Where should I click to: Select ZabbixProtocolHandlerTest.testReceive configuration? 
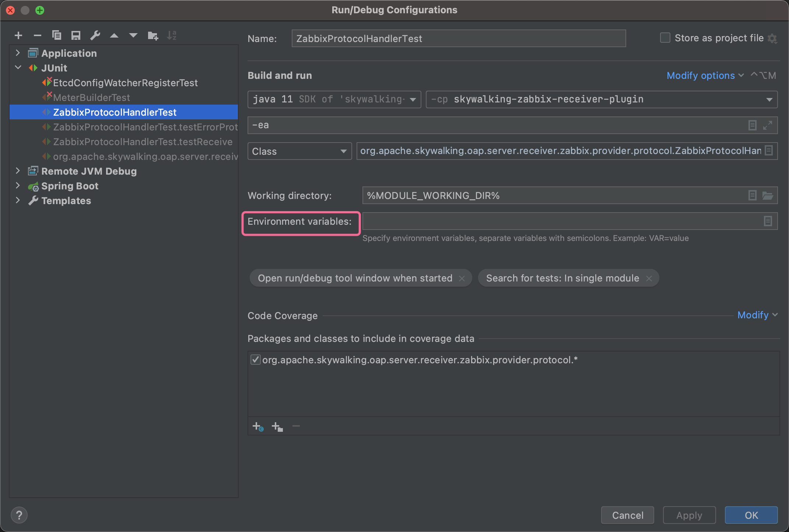(x=143, y=142)
